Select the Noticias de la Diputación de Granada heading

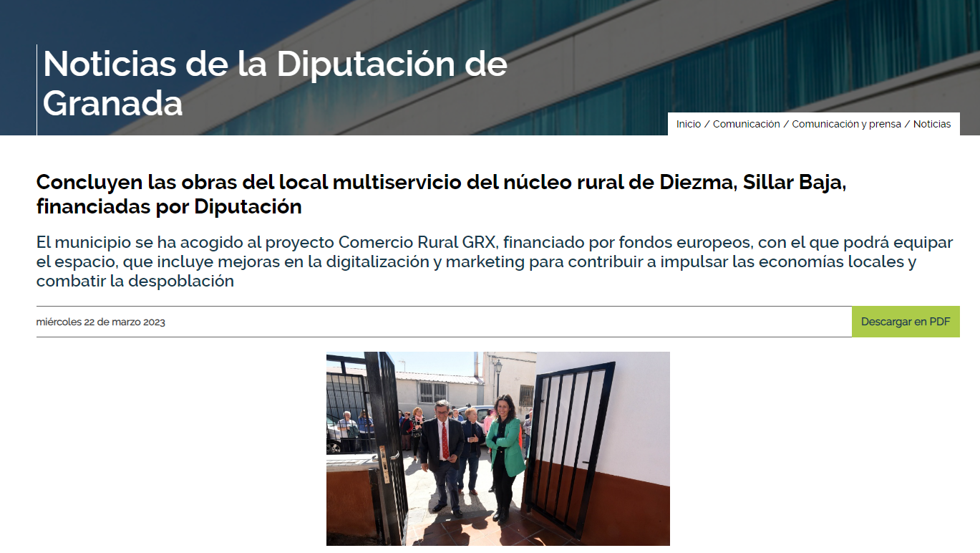coord(276,84)
